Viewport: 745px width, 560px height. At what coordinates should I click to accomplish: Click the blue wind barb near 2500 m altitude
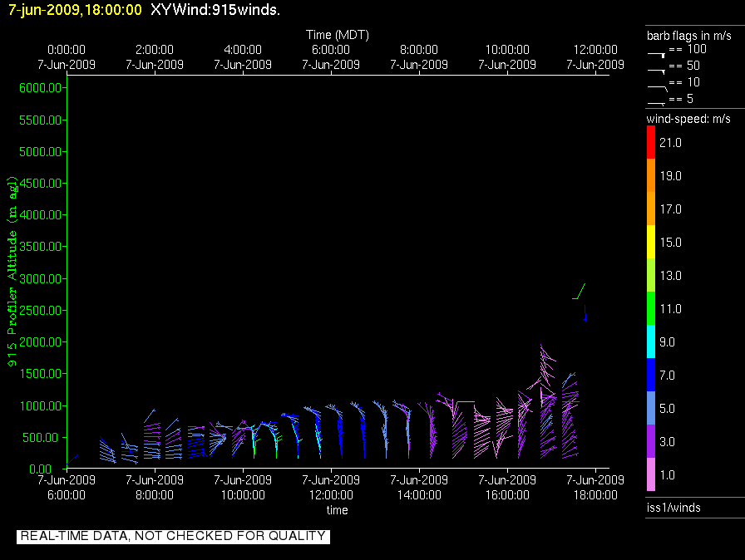pyautogui.click(x=585, y=314)
